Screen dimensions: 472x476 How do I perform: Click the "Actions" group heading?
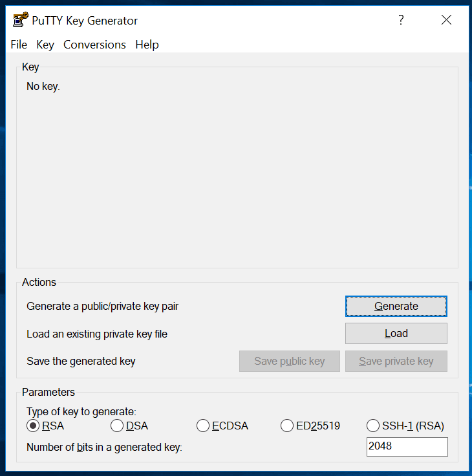pyautogui.click(x=39, y=283)
